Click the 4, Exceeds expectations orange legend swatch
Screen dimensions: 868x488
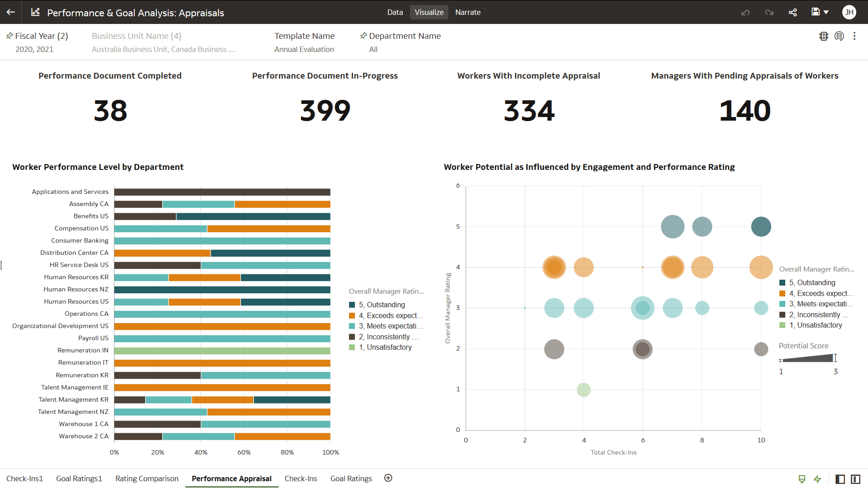pyautogui.click(x=352, y=315)
